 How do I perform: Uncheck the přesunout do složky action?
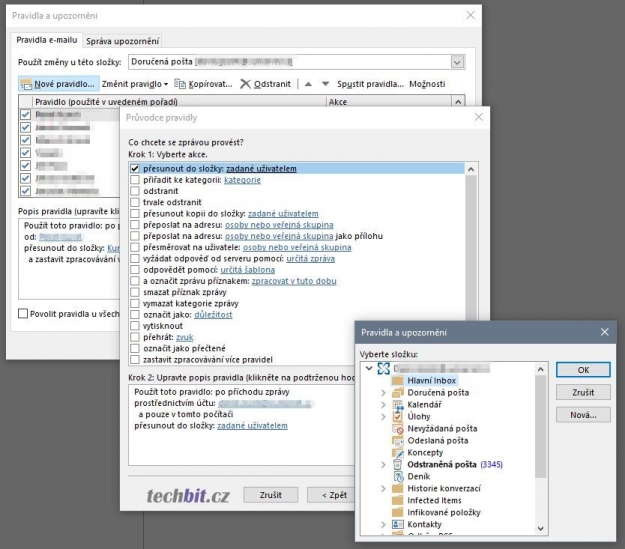point(135,169)
